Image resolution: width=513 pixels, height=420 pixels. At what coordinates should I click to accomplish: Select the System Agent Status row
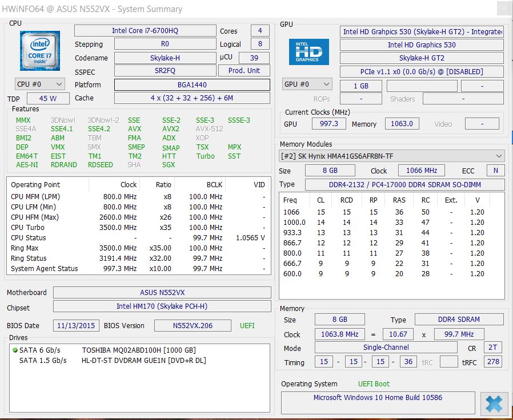[138, 269]
